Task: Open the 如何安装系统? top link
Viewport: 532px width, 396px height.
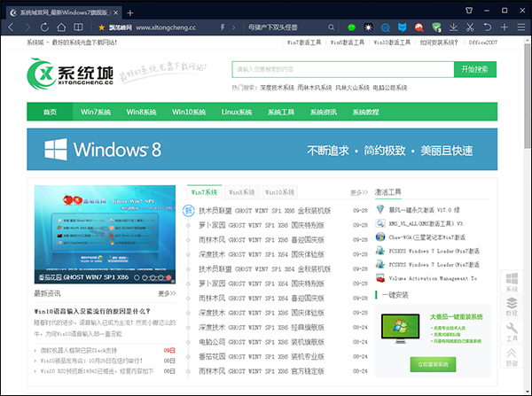Action: [439, 43]
